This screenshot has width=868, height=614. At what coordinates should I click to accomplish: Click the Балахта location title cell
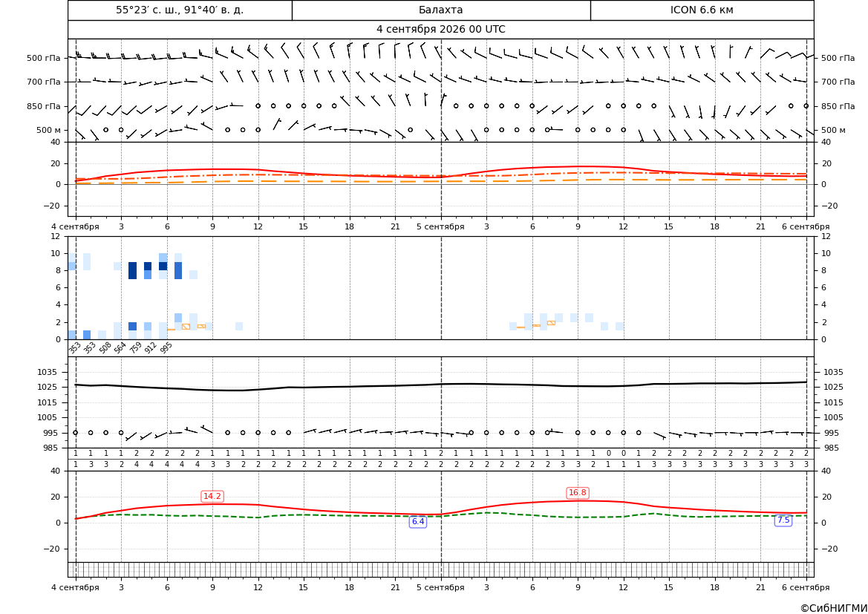click(441, 10)
